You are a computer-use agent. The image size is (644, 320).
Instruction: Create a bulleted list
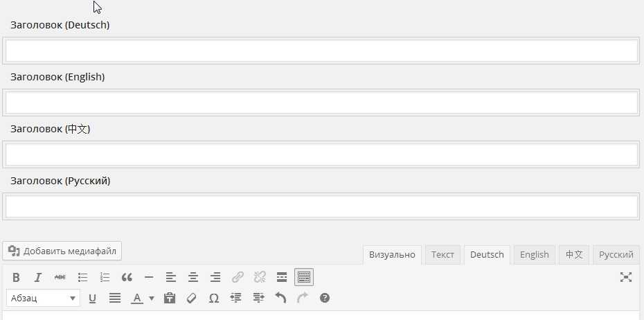(82, 277)
